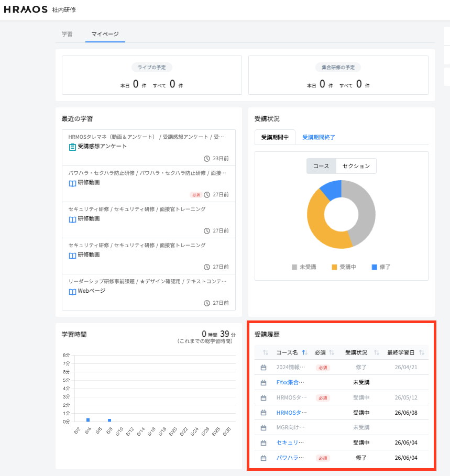The width and height of the screenshot is (450, 476).
Task: Click calendar icon in FYxx集合… row
Action: 264,383
